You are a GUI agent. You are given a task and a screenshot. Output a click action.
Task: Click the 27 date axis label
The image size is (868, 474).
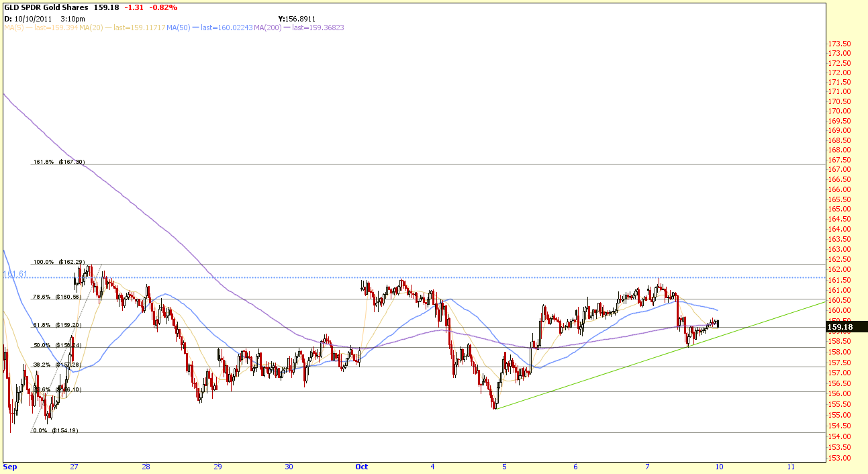click(74, 467)
